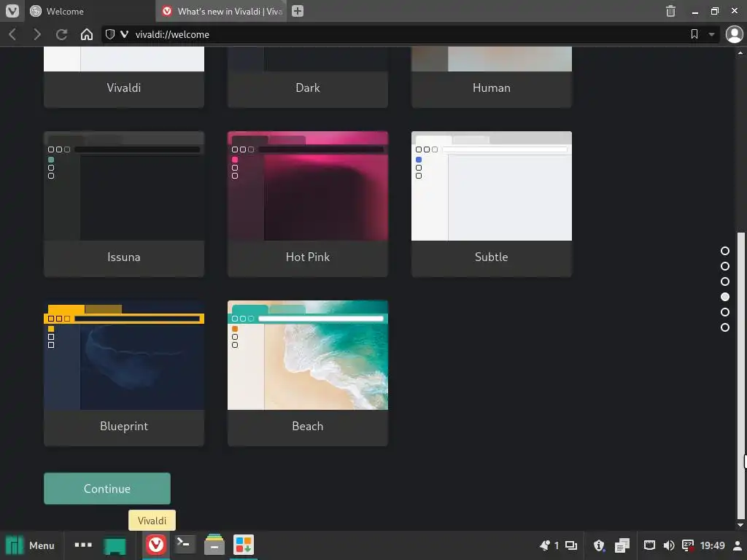Jump to sixth welcome step dot
747x560 pixels.
[x=724, y=327]
